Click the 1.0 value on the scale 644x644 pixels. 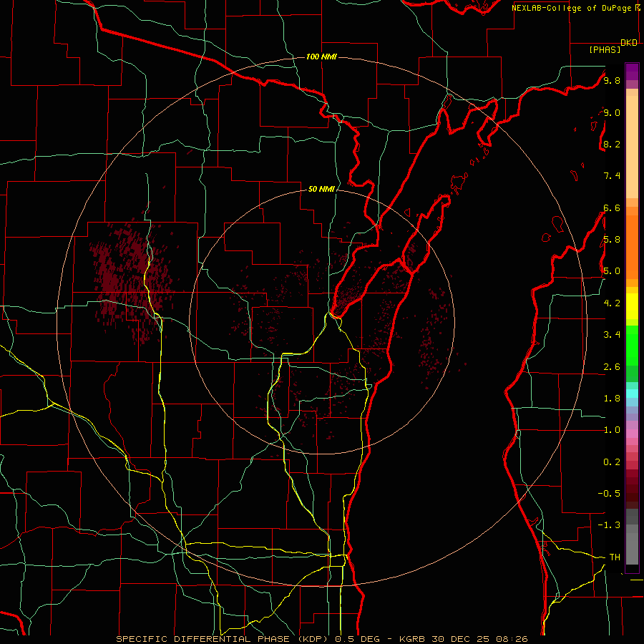click(612, 430)
